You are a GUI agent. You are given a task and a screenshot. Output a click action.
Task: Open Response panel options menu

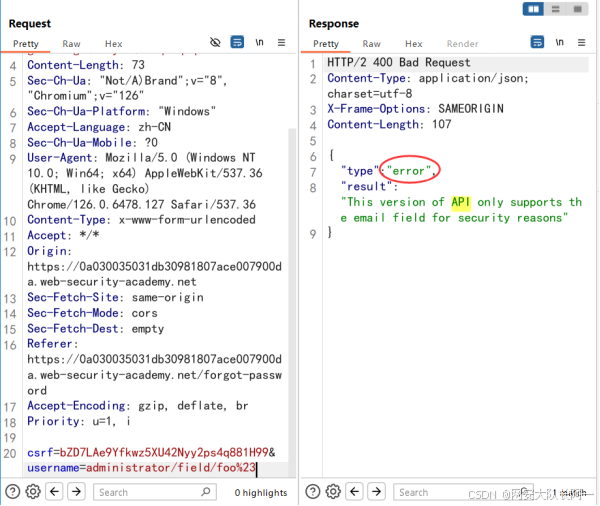[x=582, y=43]
